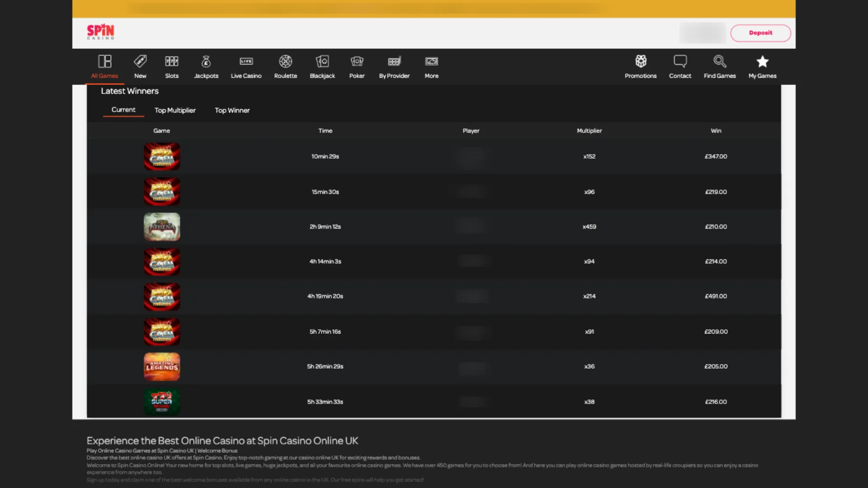The height and width of the screenshot is (488, 868).
Task: Click the 5h 33min 33s time entry
Action: pyautogui.click(x=325, y=401)
